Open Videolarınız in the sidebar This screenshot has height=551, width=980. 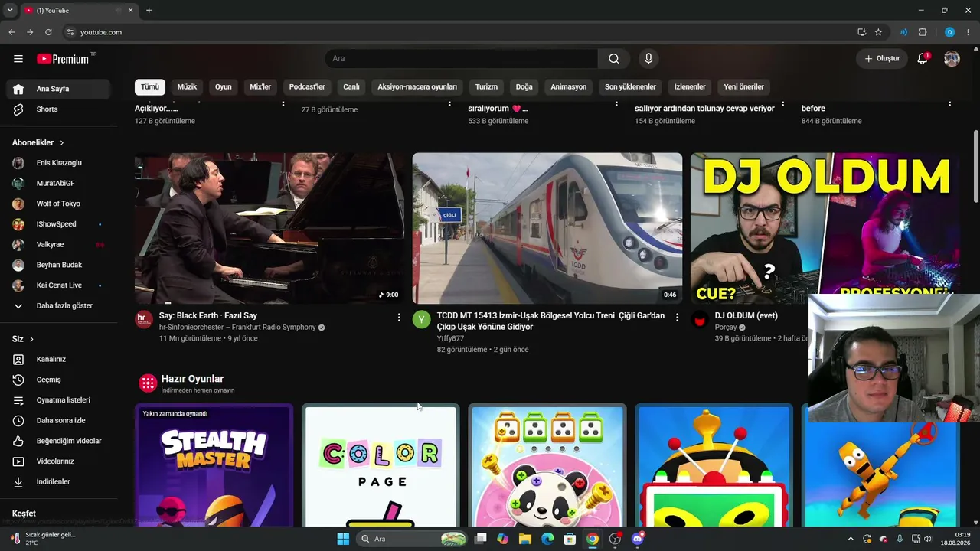[58, 461]
